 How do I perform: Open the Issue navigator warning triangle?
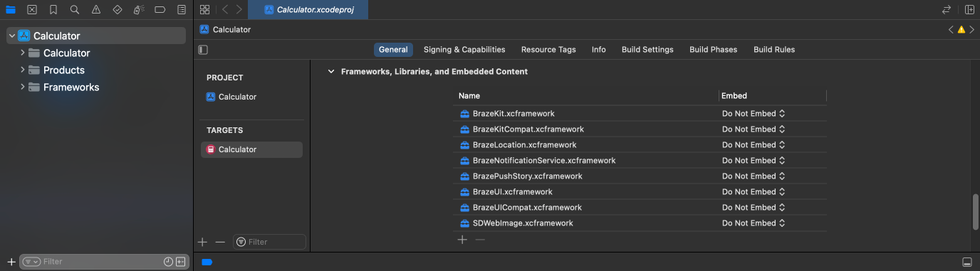point(96,10)
